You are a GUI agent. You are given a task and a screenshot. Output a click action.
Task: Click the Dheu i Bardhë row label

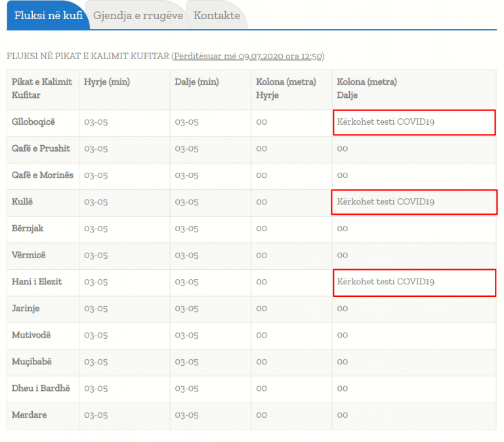pos(41,388)
